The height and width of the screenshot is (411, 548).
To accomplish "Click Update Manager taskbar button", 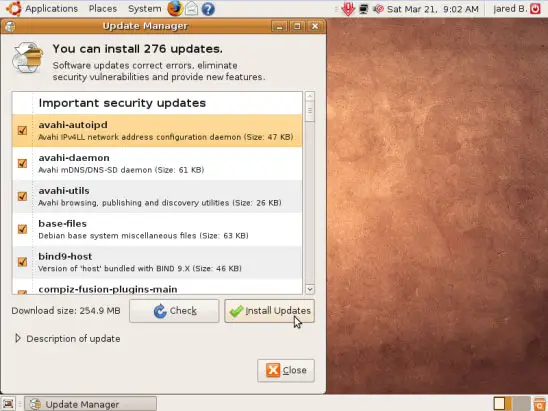I will (92, 404).
